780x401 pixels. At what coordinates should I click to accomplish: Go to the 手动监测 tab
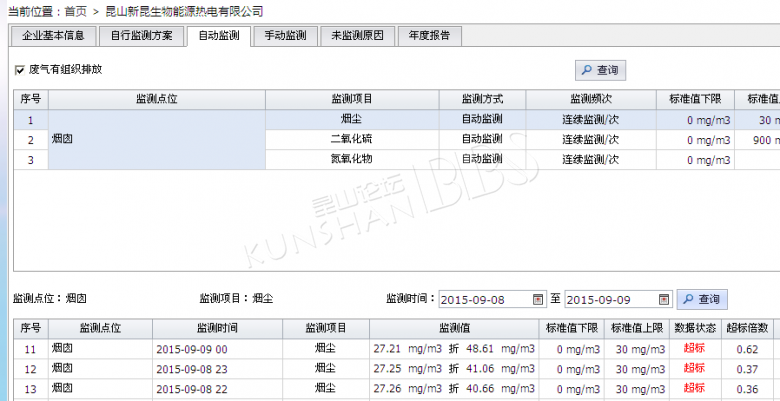285,36
